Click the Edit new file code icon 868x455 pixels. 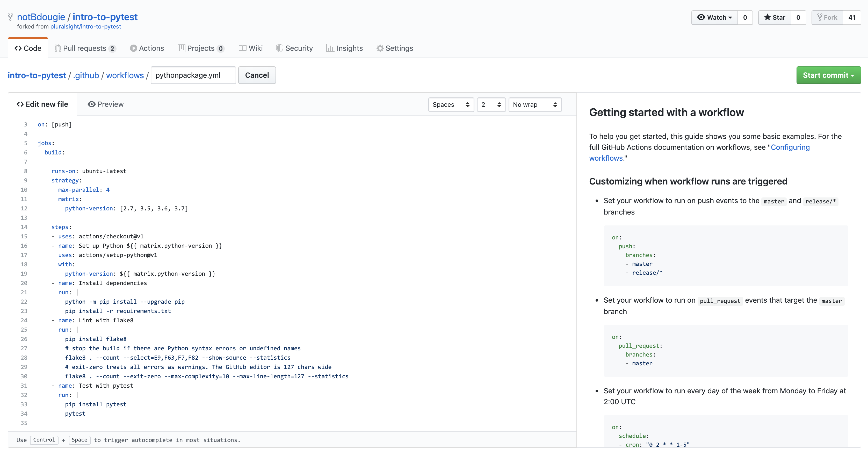[x=20, y=104]
